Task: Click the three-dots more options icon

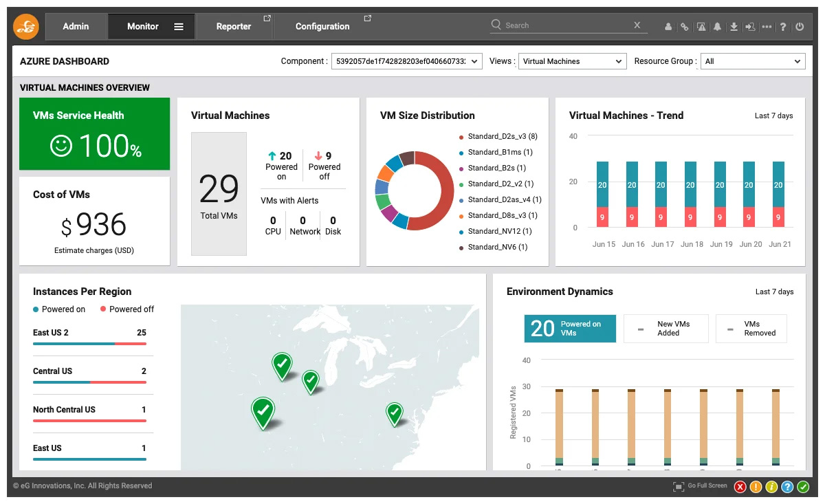Action: [767, 27]
